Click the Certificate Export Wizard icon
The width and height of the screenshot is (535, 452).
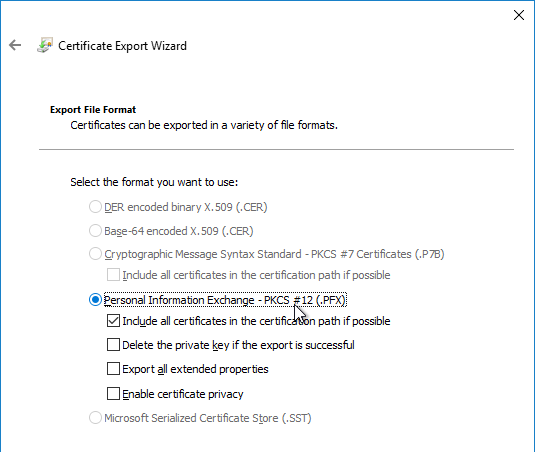(x=45, y=45)
